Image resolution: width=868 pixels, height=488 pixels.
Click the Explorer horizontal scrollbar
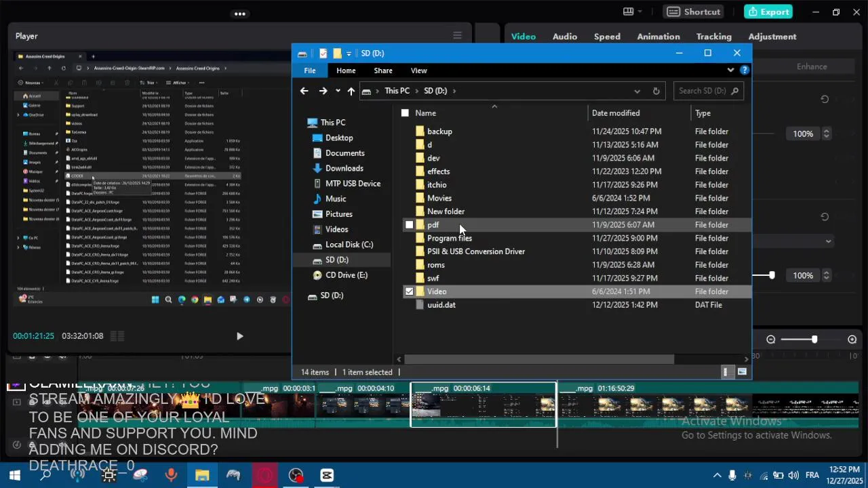coord(540,359)
